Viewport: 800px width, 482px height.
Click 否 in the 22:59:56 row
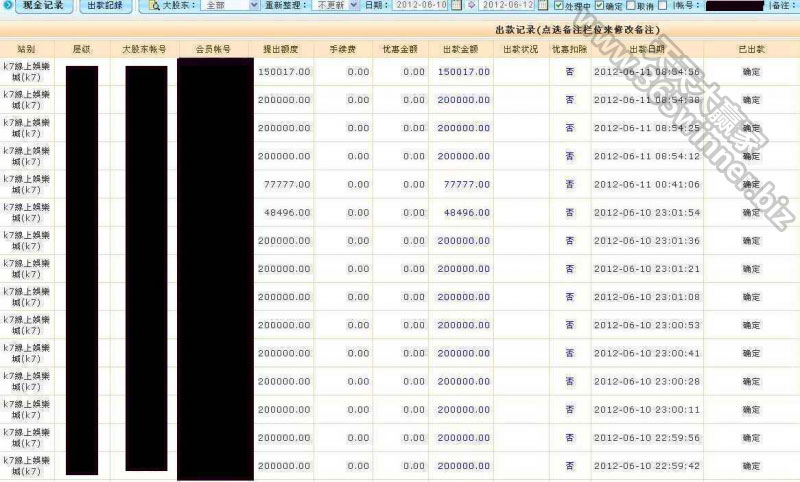pyautogui.click(x=570, y=438)
